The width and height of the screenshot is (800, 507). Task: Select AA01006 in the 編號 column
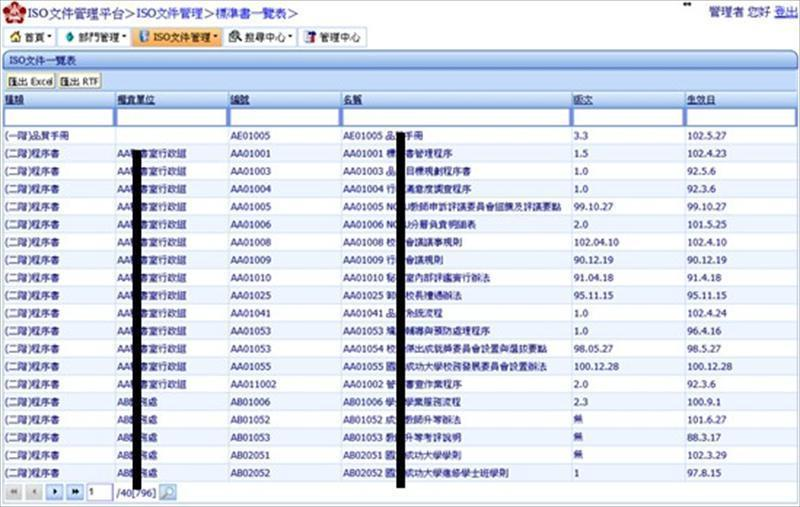pos(251,224)
